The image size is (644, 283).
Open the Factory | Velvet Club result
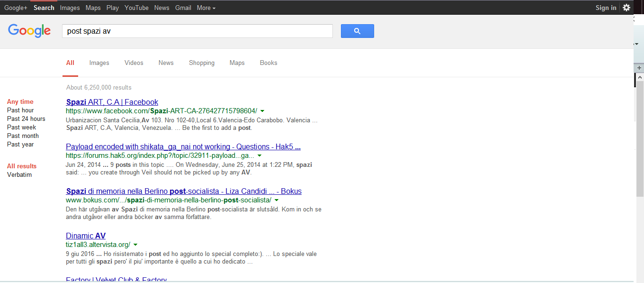pyautogui.click(x=116, y=279)
